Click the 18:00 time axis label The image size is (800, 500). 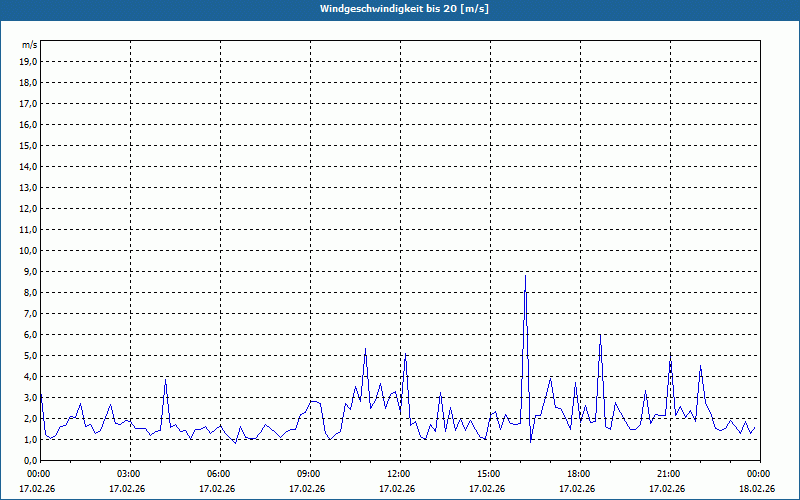pyautogui.click(x=578, y=473)
